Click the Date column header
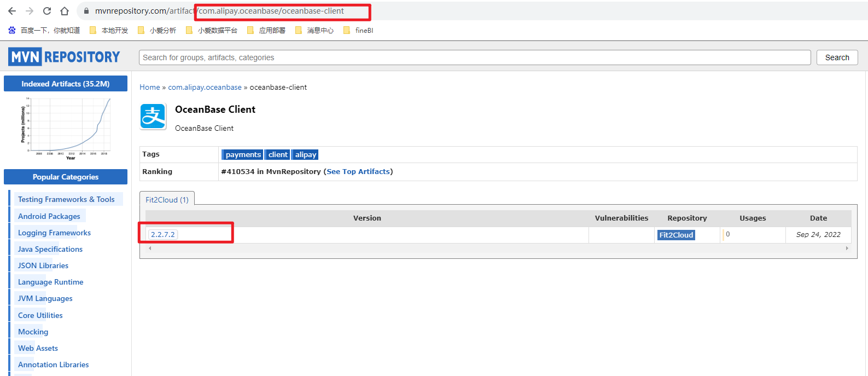The image size is (868, 376). pyautogui.click(x=818, y=218)
